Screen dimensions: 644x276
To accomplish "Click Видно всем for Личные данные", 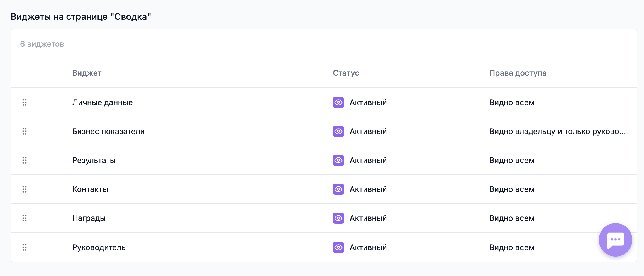I will click(512, 102).
